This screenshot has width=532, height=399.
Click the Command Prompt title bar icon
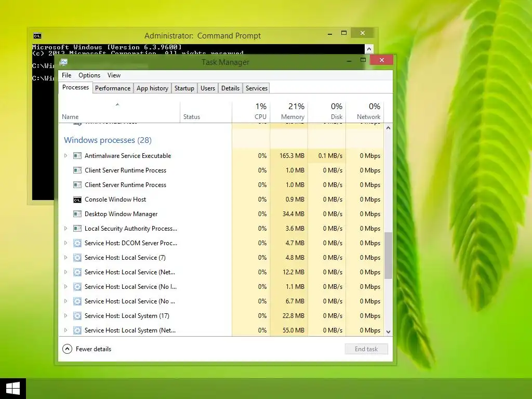(x=37, y=36)
